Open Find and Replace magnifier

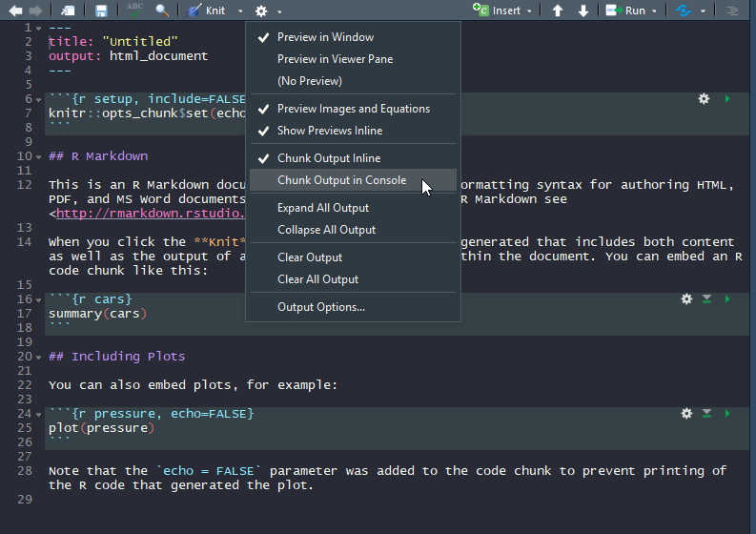point(162,10)
